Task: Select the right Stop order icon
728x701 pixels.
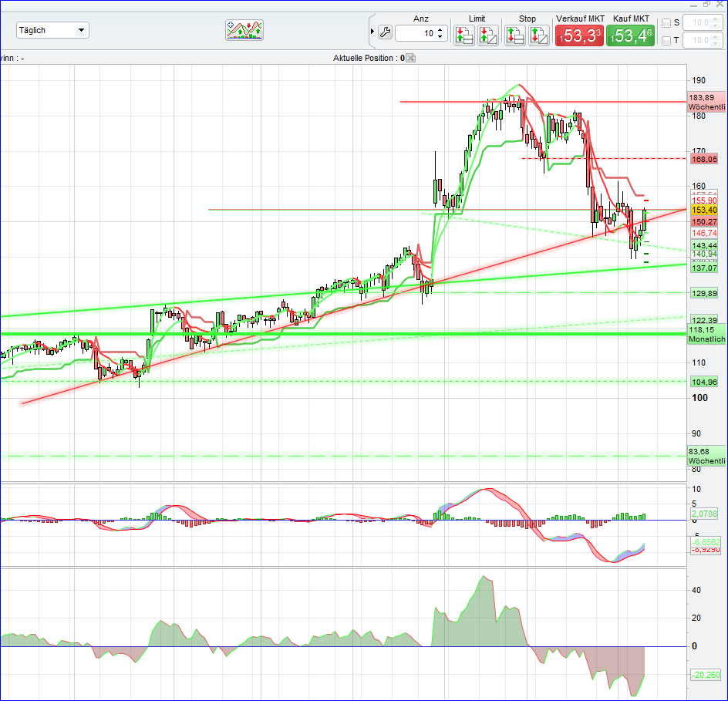Action: (538, 34)
